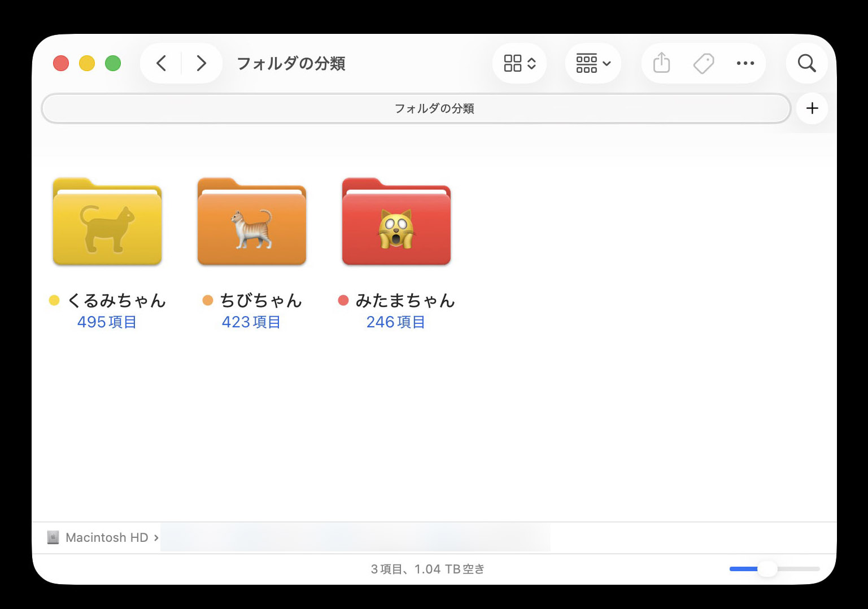Click the Back navigation arrow

coord(161,63)
